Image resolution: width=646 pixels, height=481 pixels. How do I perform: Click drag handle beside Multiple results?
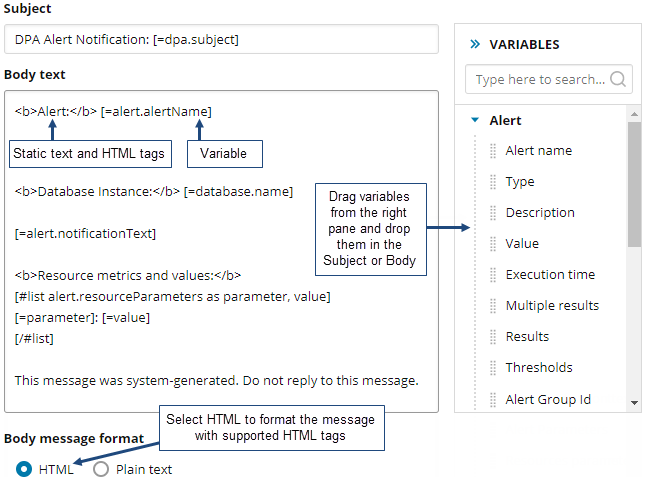(492, 306)
